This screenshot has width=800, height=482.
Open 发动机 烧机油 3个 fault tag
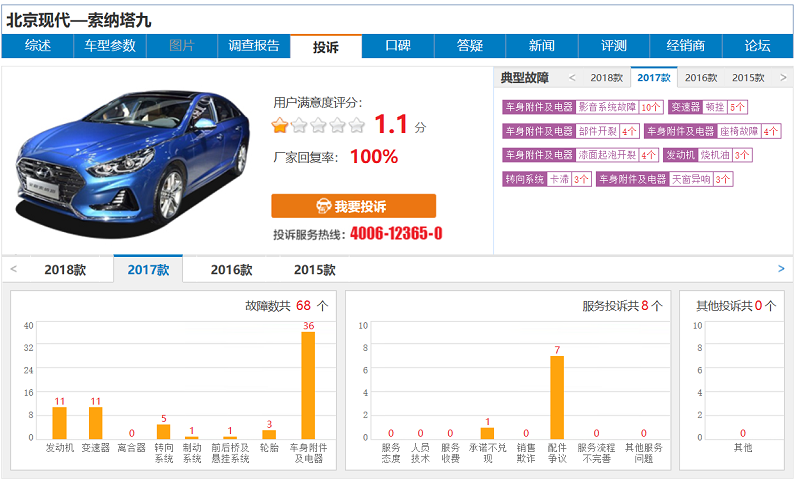click(x=708, y=155)
